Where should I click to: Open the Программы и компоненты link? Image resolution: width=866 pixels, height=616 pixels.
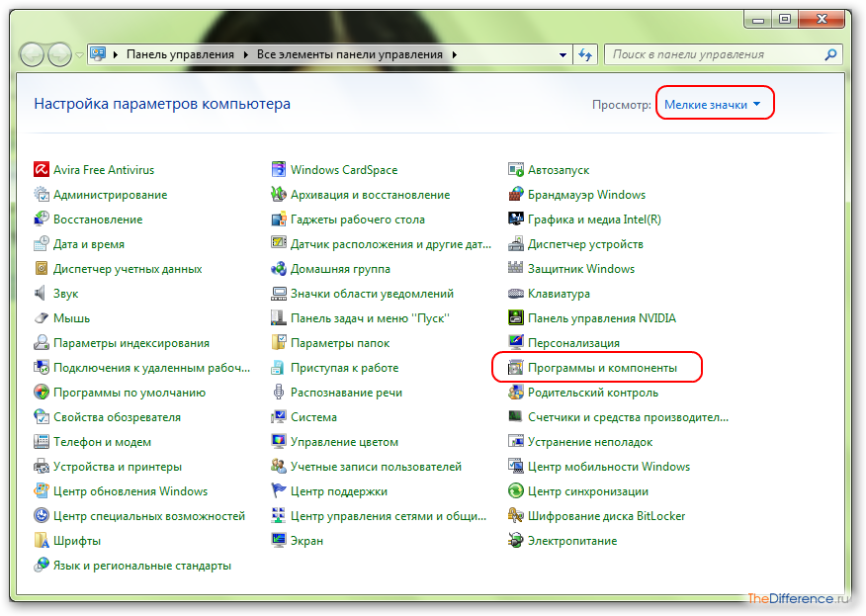click(602, 368)
